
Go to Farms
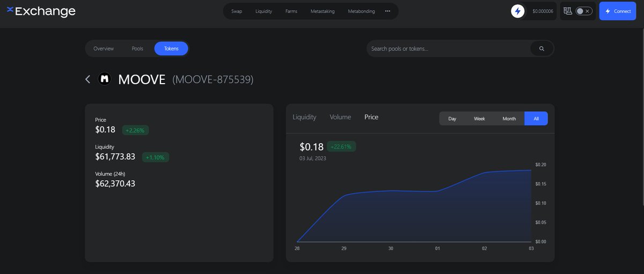[291, 11]
